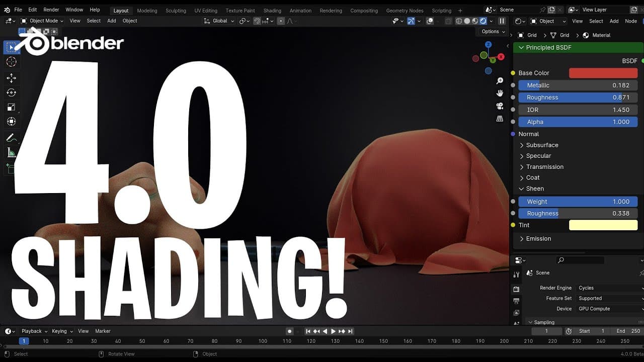Select the Cursor tool in the toolbar
The height and width of the screenshot is (362, 644).
click(11, 62)
